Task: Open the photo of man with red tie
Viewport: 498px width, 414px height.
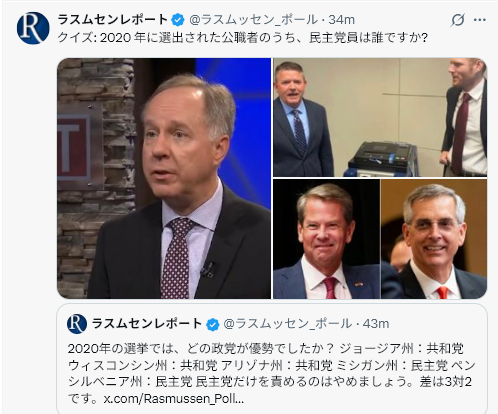Action: click(326, 239)
